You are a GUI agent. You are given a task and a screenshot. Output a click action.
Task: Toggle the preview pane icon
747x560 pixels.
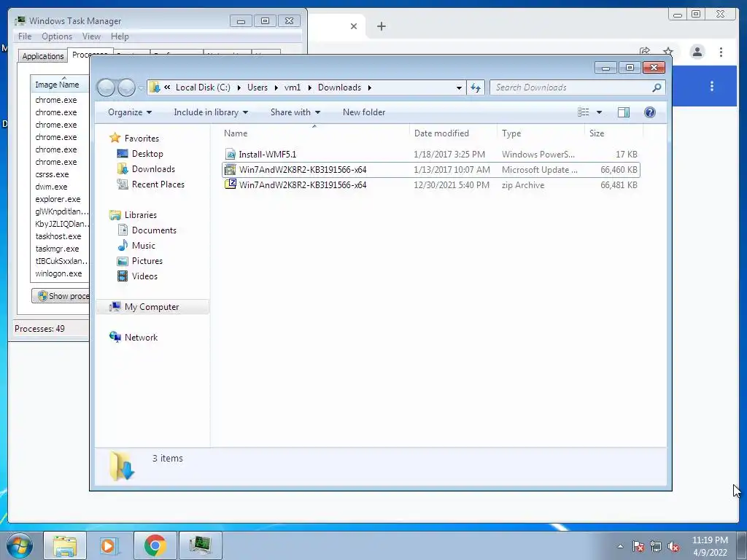pyautogui.click(x=623, y=112)
